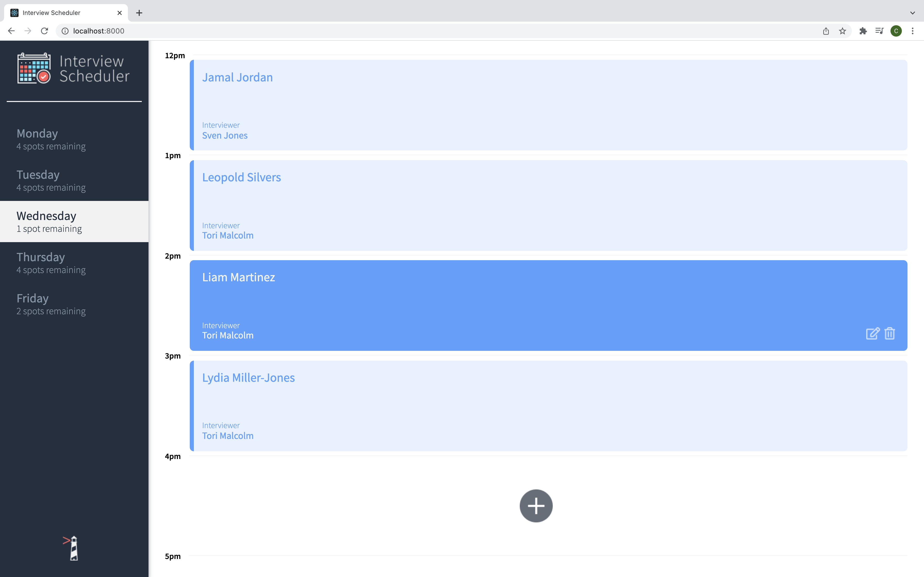This screenshot has height=577, width=924.
Task: Bookmark this page with the star icon
Action: pos(842,31)
